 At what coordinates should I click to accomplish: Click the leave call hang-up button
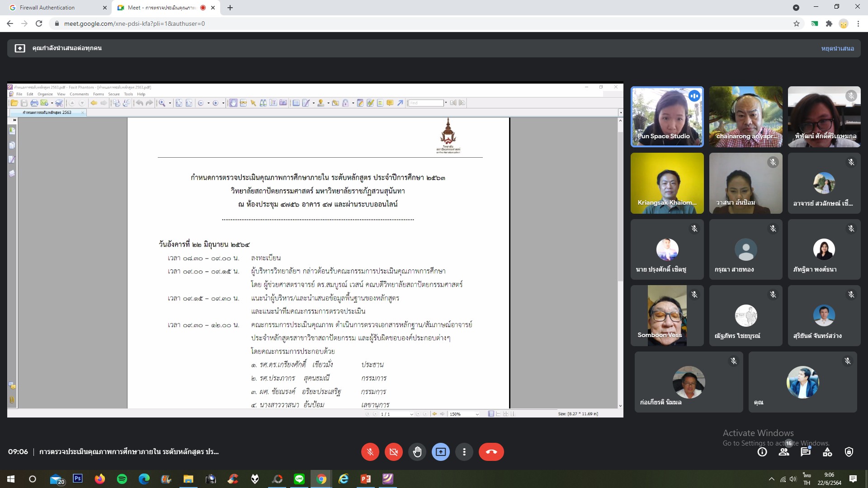491,452
